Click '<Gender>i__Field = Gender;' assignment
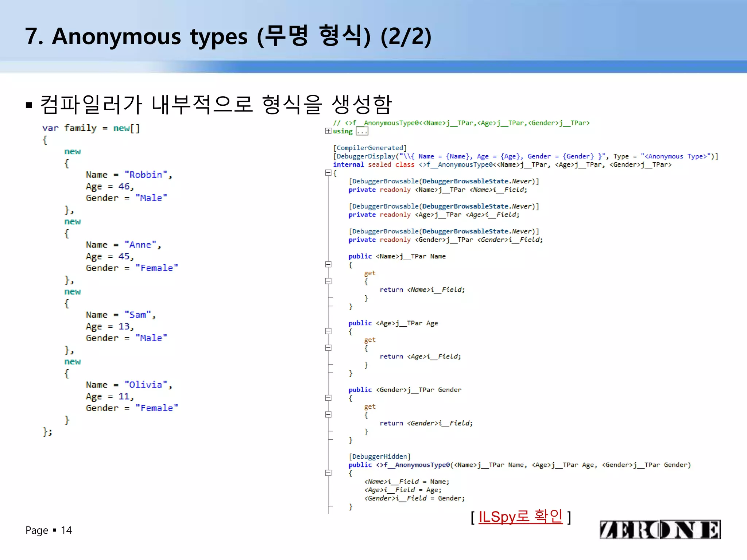Viewport: 747px width, 560px height. 415,498
